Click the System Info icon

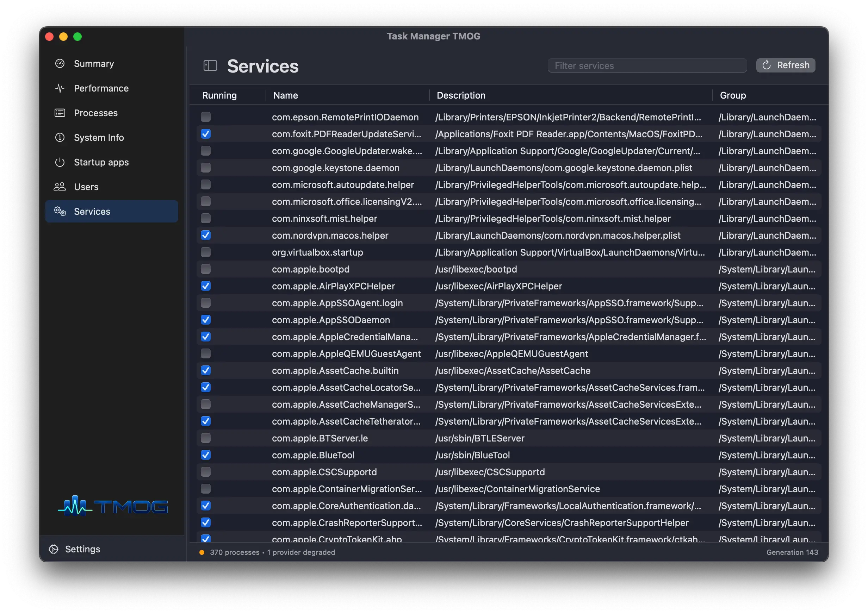point(60,137)
